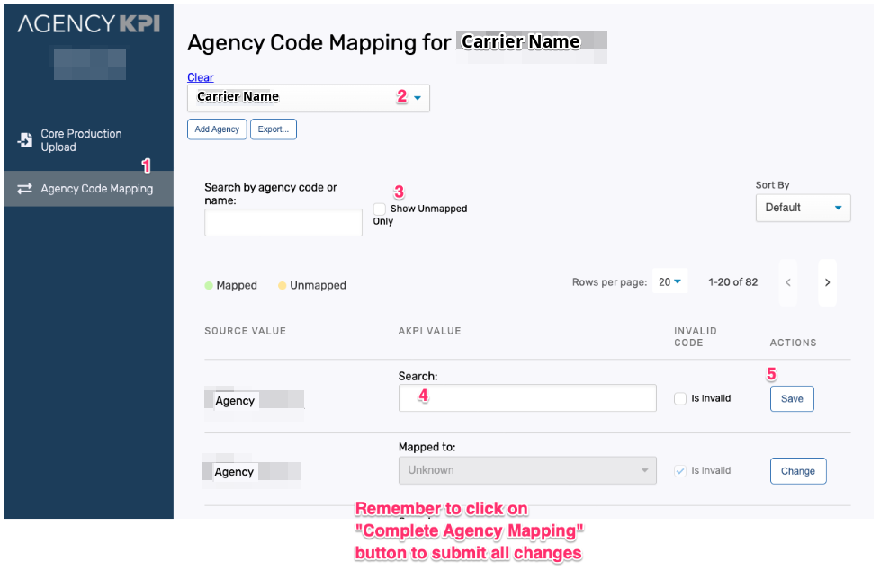The height and width of the screenshot is (588, 880).
Task: Open Agency Code Mapping page
Action: tap(88, 189)
